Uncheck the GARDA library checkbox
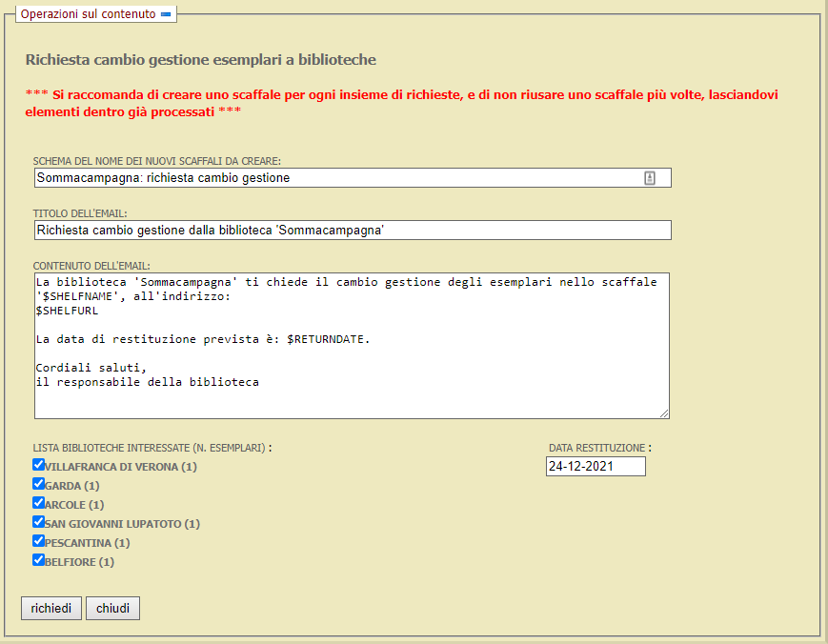828x644 pixels. pyautogui.click(x=38, y=483)
